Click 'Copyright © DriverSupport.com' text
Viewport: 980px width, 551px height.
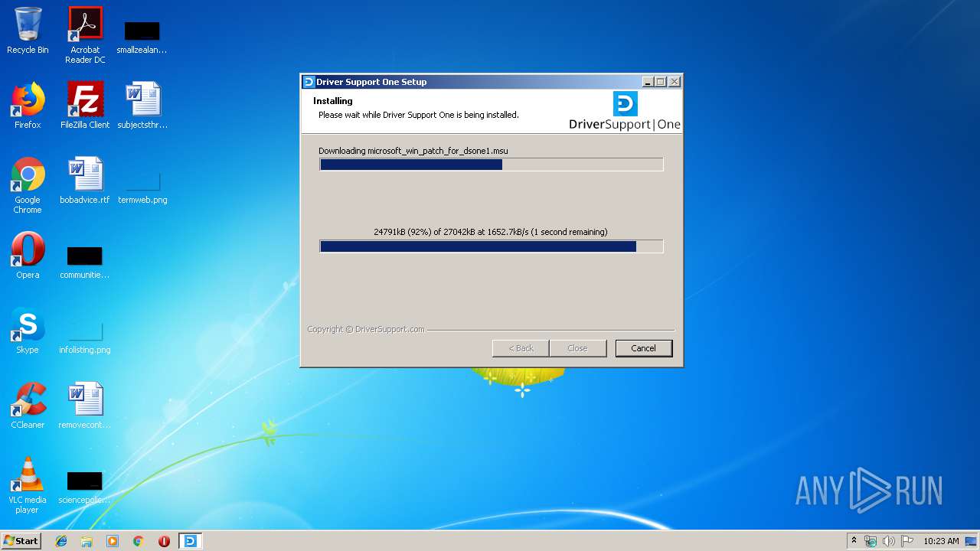click(x=366, y=329)
